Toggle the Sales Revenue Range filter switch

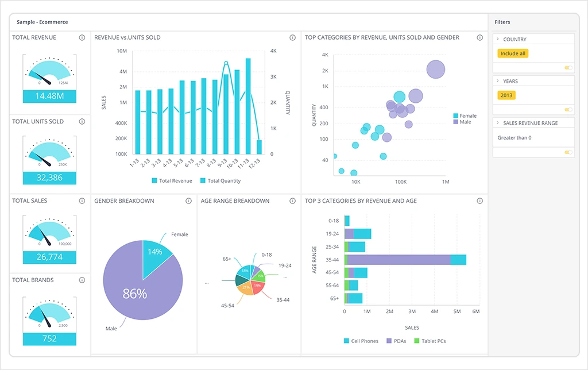coord(568,152)
